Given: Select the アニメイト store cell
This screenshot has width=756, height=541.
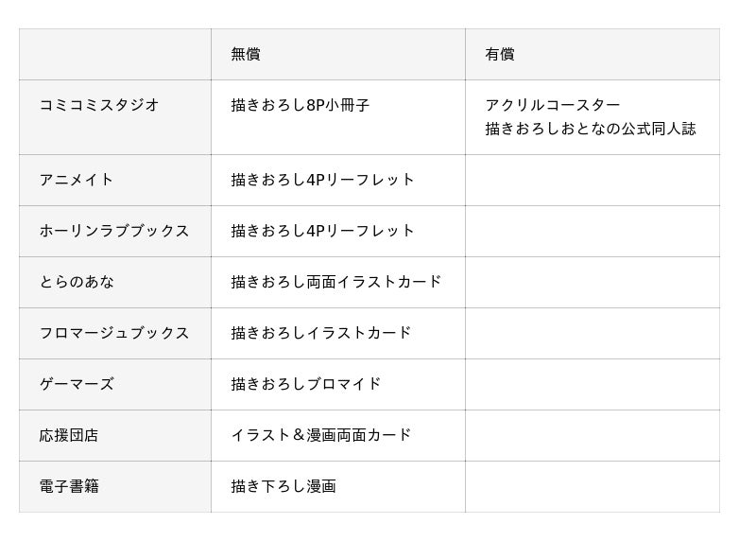Looking at the screenshot, I should (115, 181).
